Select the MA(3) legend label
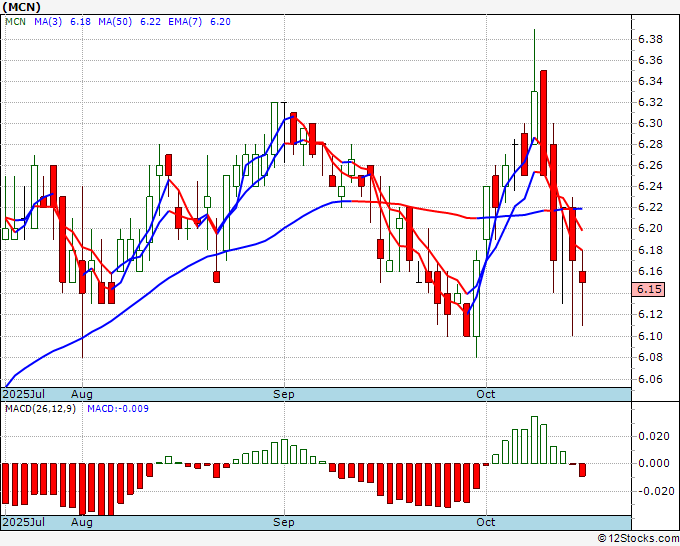Image resolution: width=680 pixels, height=546 pixels. [48, 22]
